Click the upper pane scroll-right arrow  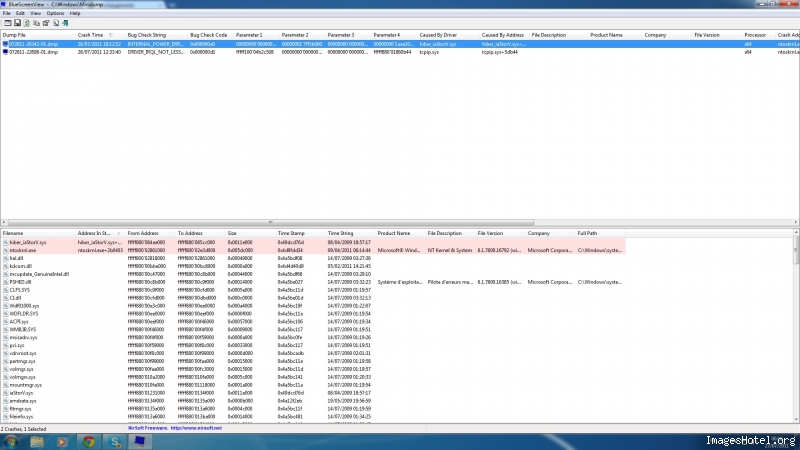click(x=796, y=222)
